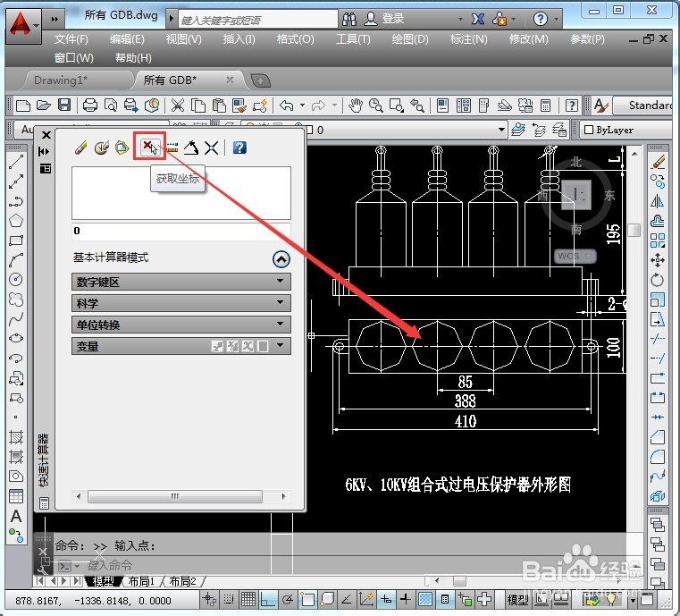Select the Table tool in Draw toolbar

16,496
